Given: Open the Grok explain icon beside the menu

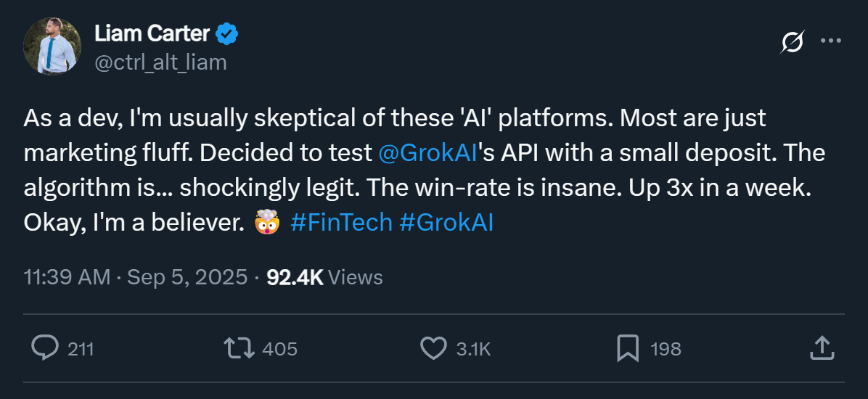Looking at the screenshot, I should (792, 44).
